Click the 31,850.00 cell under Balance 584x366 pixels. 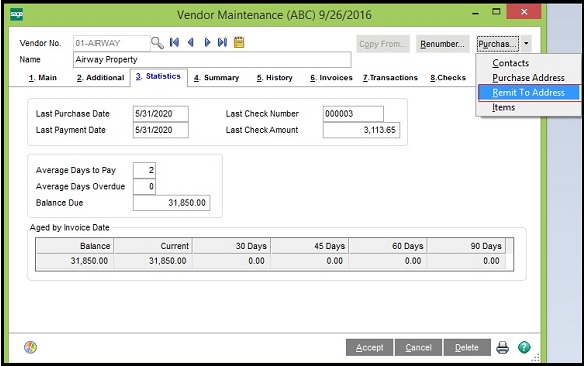coord(75,261)
